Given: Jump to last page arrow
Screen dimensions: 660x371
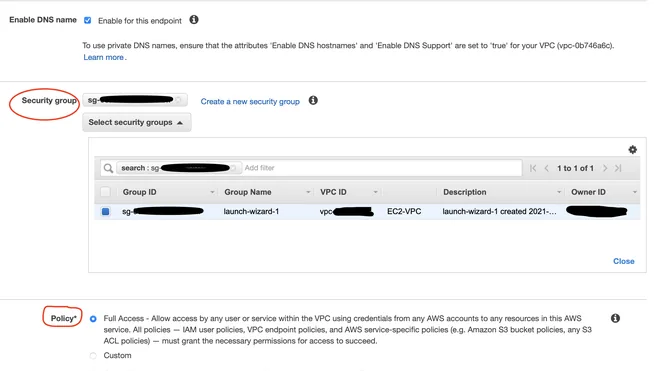Looking at the screenshot, I should (x=618, y=168).
